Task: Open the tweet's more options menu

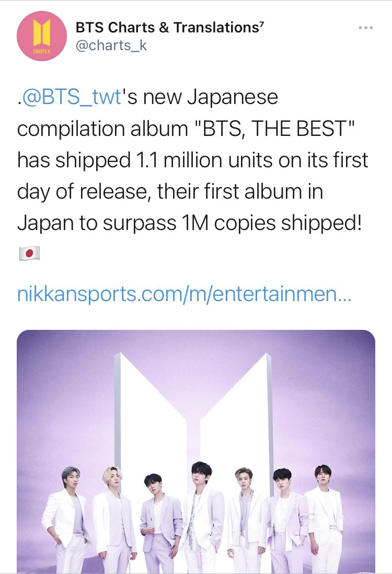Action: click(x=366, y=27)
